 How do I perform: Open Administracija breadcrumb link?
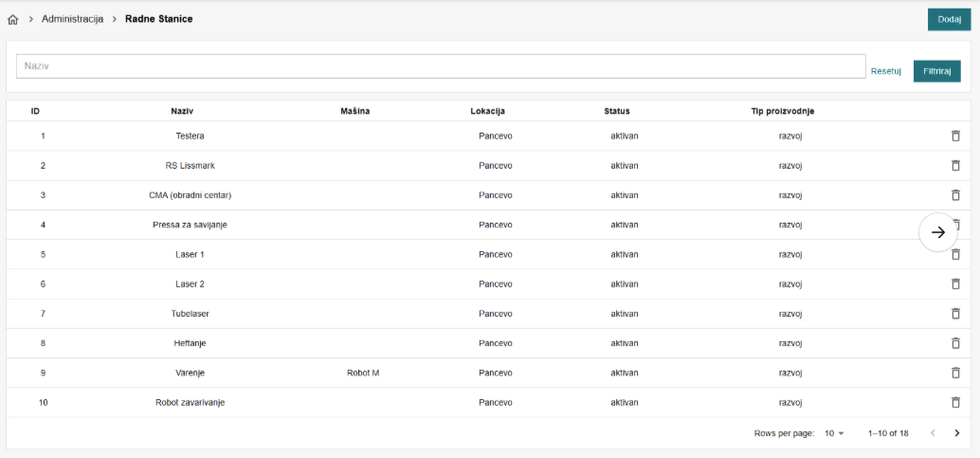72,19
